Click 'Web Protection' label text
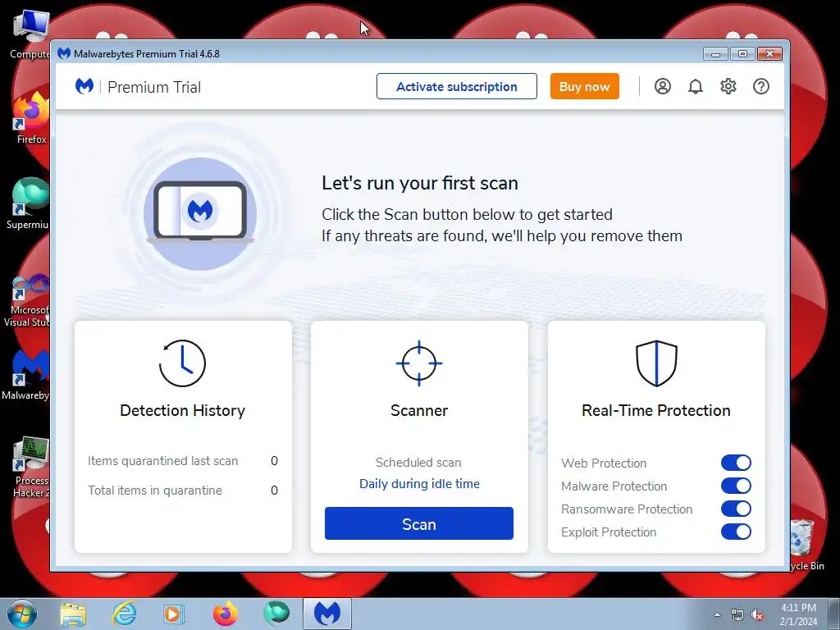The width and height of the screenshot is (840, 630). [x=604, y=463]
